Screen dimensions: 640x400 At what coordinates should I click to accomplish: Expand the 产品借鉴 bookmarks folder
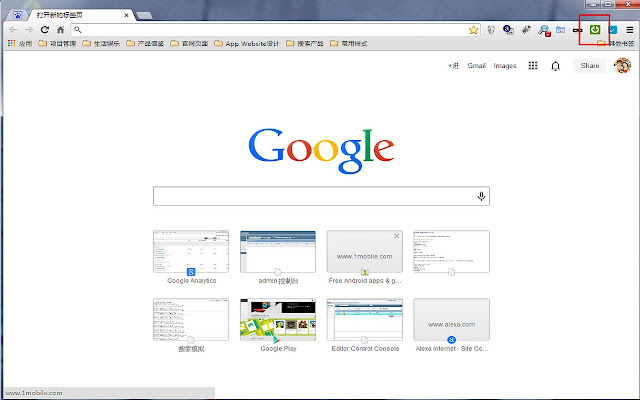[145, 43]
